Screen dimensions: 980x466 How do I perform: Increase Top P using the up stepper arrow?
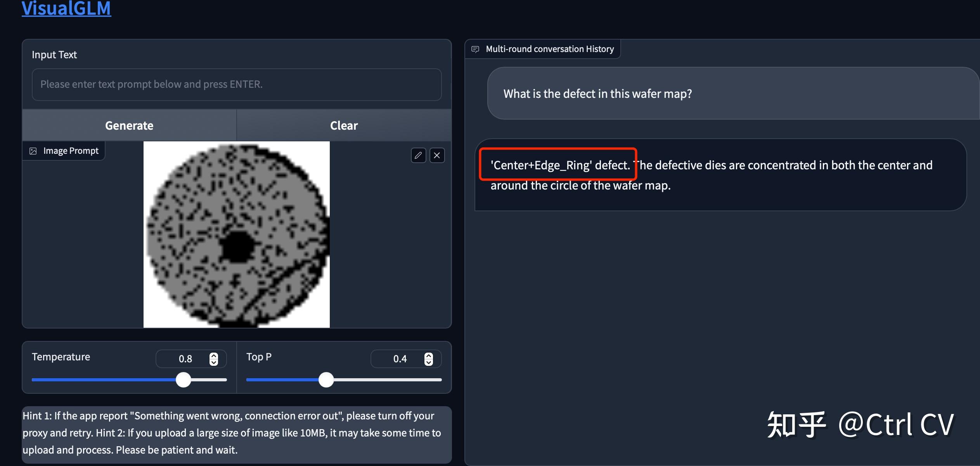click(x=428, y=355)
